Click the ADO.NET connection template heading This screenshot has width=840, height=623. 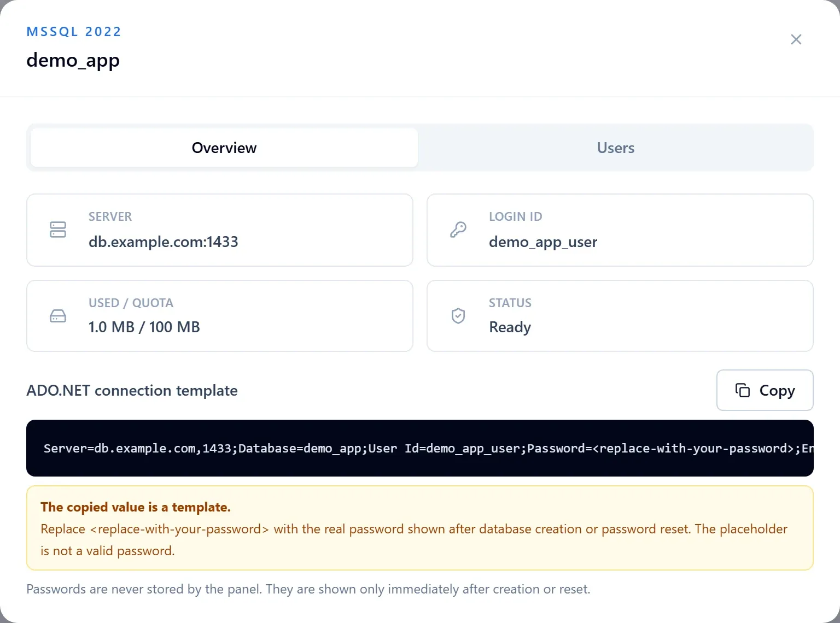coord(132,390)
